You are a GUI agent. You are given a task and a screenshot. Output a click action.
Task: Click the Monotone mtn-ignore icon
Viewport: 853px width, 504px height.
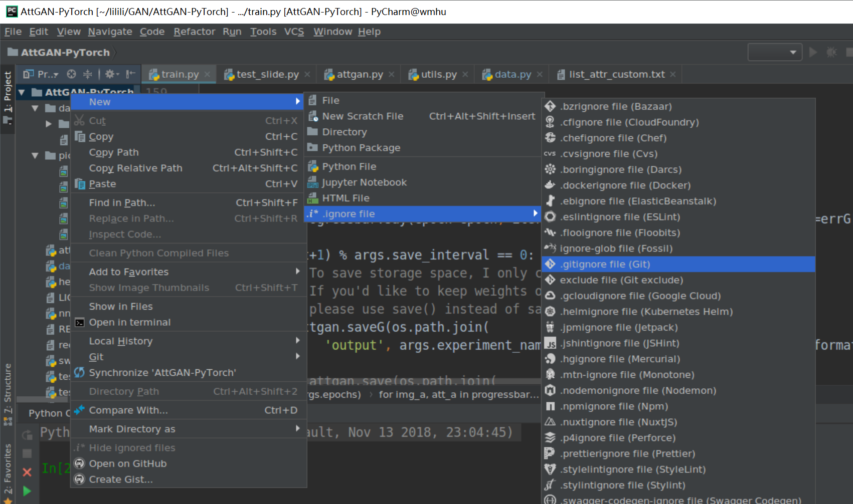click(550, 374)
